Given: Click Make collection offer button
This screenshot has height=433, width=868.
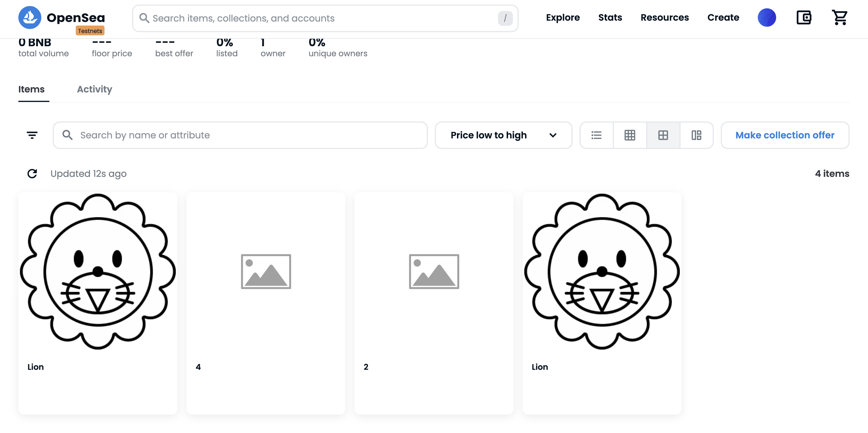Looking at the screenshot, I should (x=784, y=135).
